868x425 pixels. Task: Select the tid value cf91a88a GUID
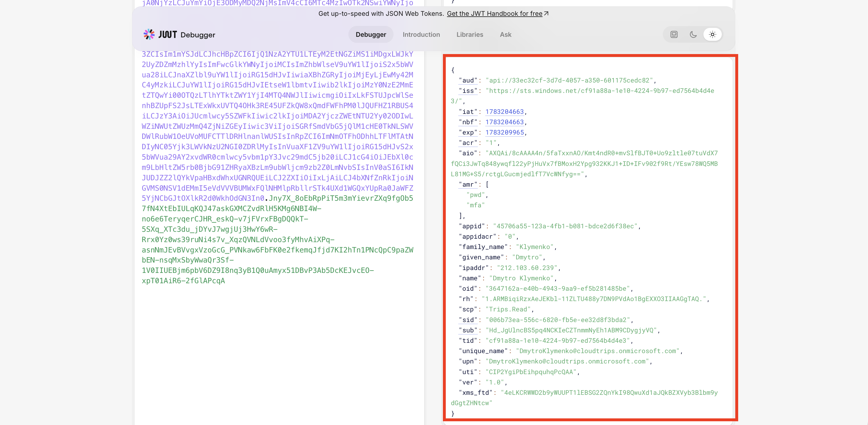[557, 341]
